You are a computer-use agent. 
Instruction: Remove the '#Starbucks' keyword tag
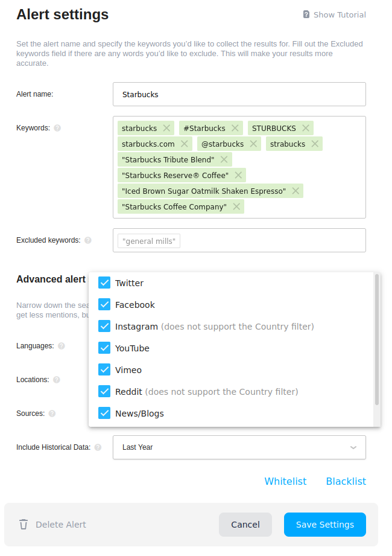(235, 128)
